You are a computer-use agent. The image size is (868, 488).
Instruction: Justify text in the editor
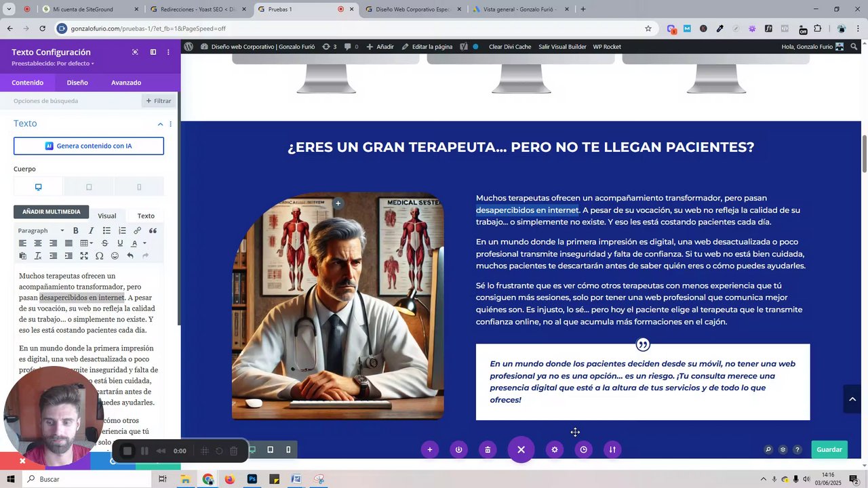click(68, 243)
